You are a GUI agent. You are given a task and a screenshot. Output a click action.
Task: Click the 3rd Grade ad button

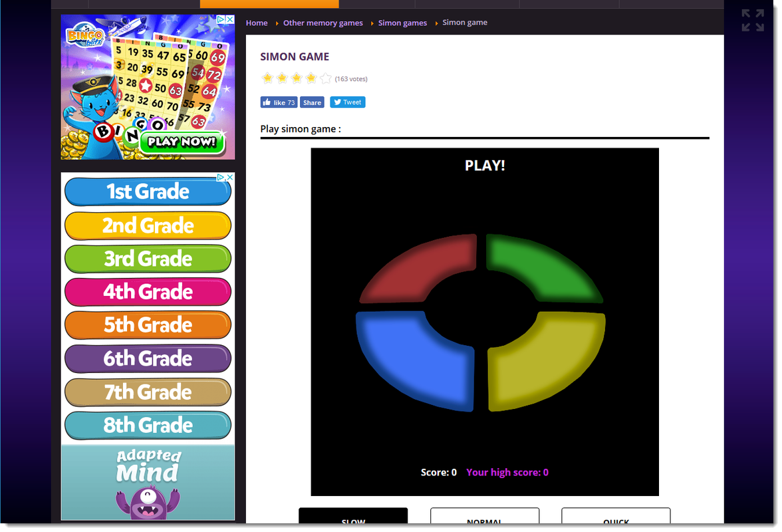click(x=148, y=259)
